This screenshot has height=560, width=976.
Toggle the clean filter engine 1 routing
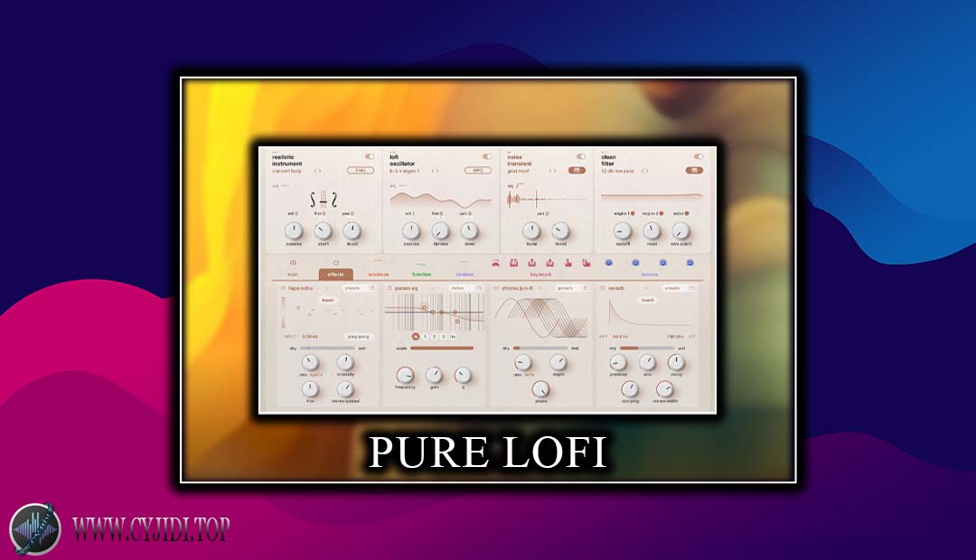tap(633, 213)
